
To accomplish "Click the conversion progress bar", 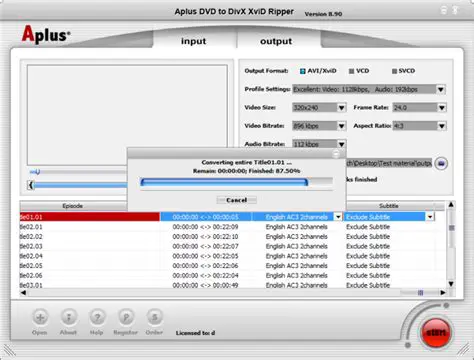I will [x=236, y=182].
